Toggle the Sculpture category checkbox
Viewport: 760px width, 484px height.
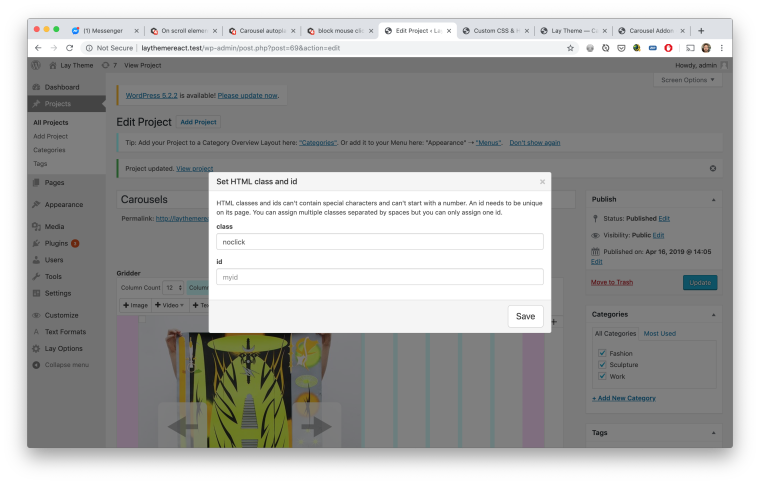(x=601, y=365)
